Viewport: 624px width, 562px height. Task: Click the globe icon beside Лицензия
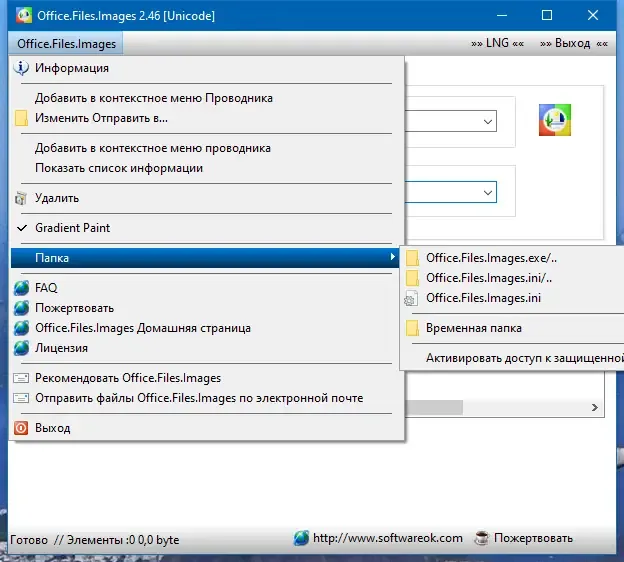tap(21, 348)
